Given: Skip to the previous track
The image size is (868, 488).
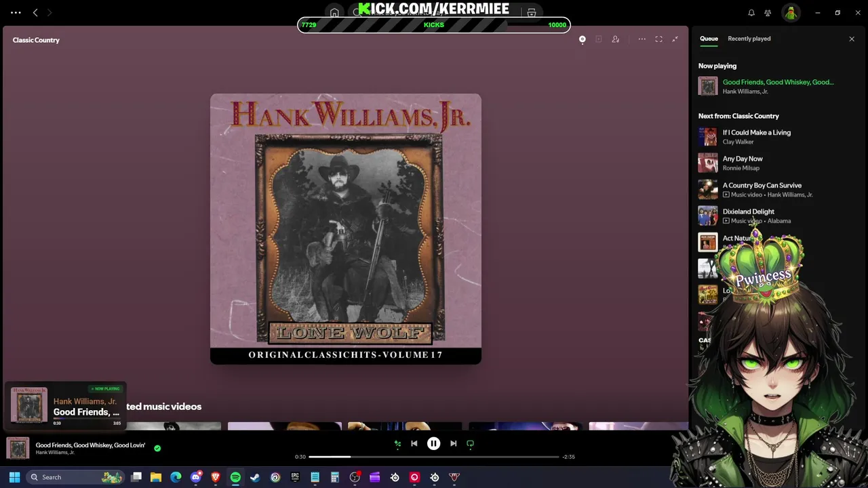Looking at the screenshot, I should (414, 444).
